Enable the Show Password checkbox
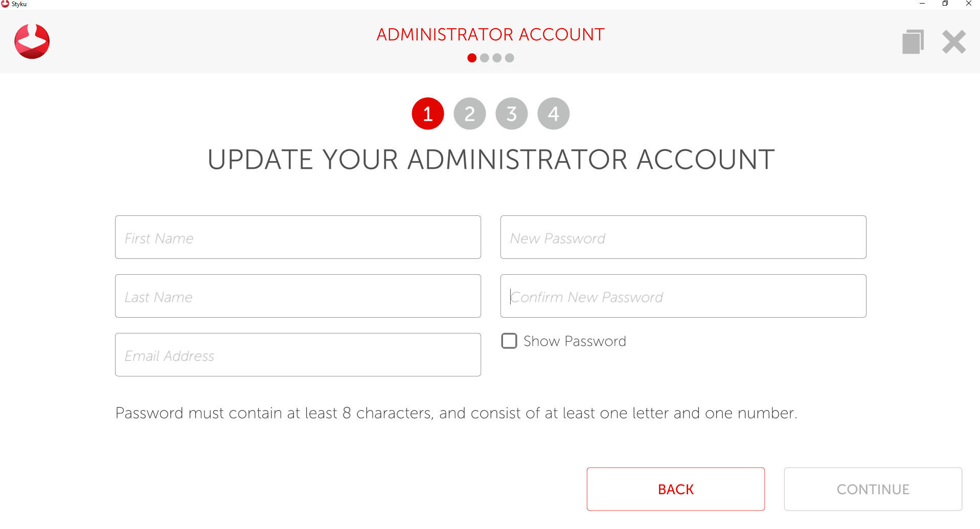Viewport: 980px width, 529px height. (509, 341)
